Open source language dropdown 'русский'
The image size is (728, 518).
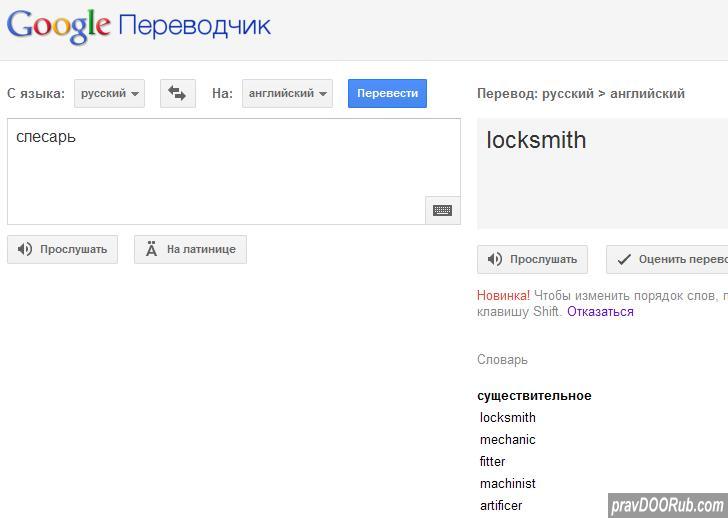pos(109,93)
